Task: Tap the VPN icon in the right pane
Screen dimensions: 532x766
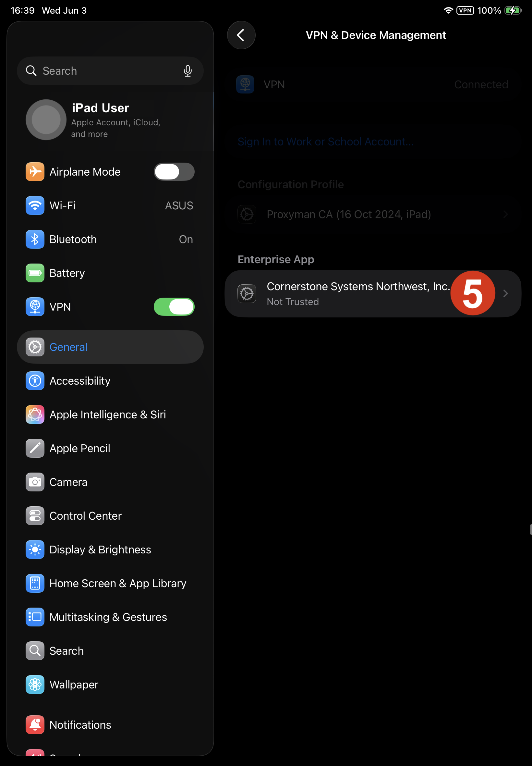Action: tap(245, 84)
